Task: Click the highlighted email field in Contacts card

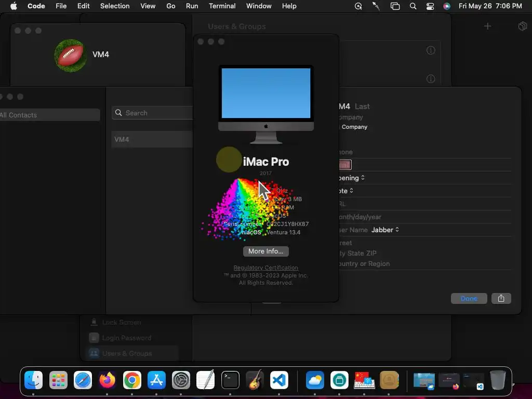Action: [x=345, y=165]
